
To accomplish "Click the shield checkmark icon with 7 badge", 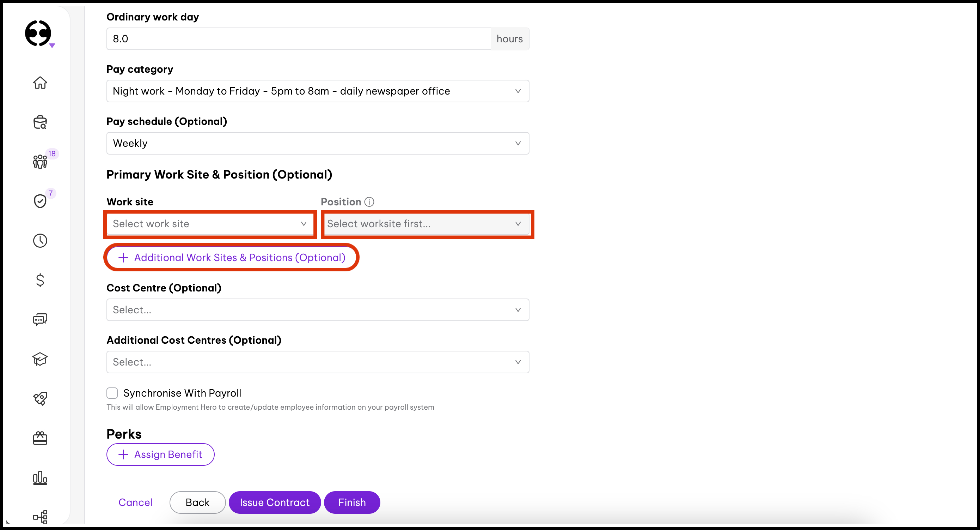I will pos(40,201).
